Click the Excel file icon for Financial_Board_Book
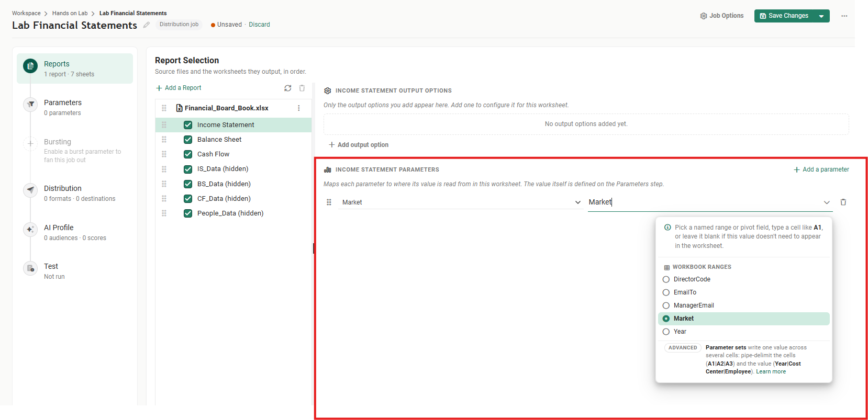The height and width of the screenshot is (420, 868). pyautogui.click(x=180, y=108)
